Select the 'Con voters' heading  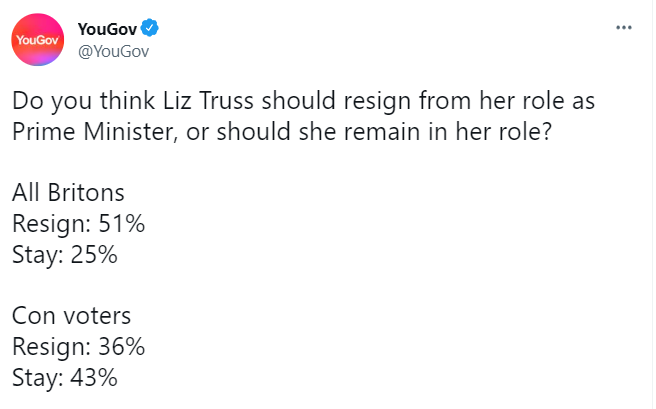71,316
